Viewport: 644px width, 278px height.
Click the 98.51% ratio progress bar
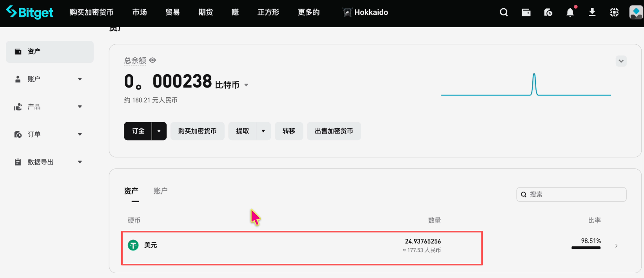tap(586, 248)
